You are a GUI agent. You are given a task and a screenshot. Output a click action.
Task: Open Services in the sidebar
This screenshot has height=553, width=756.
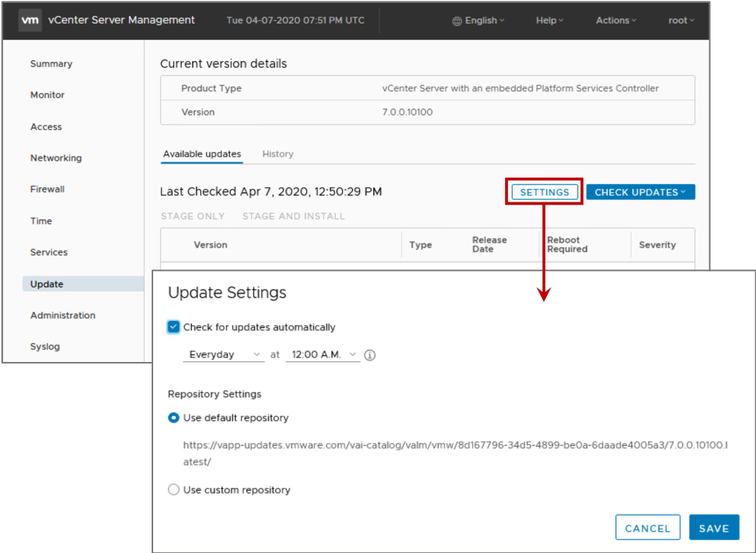(x=49, y=252)
